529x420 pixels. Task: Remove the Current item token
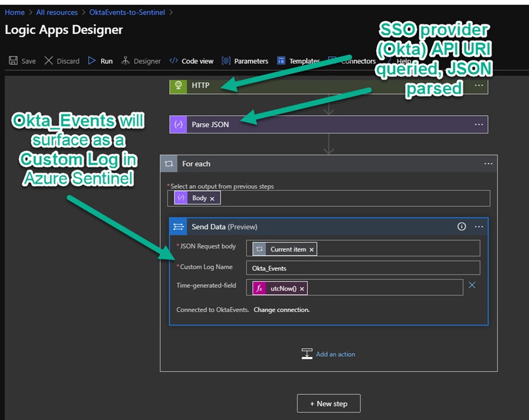(x=312, y=250)
